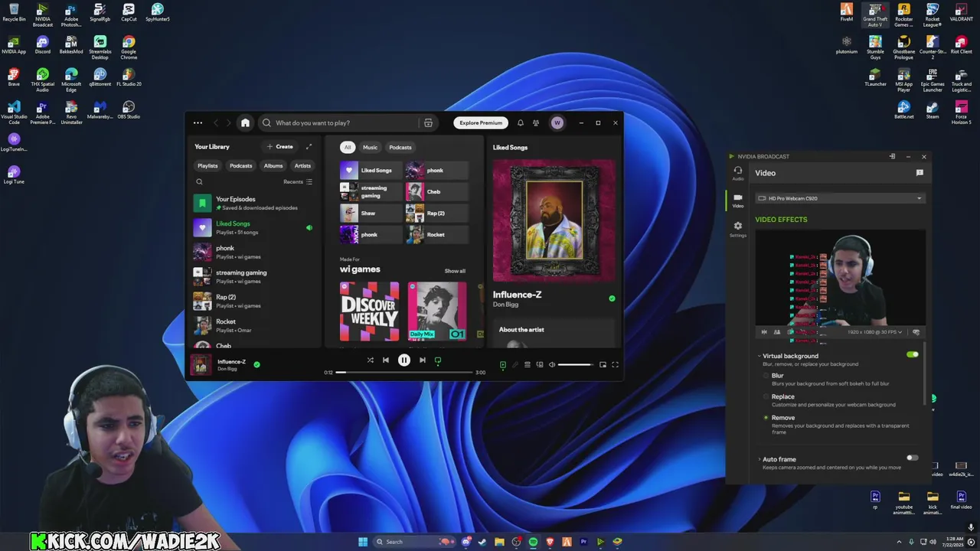
Task: Seek in the Spotify song progress bar
Action: [404, 372]
